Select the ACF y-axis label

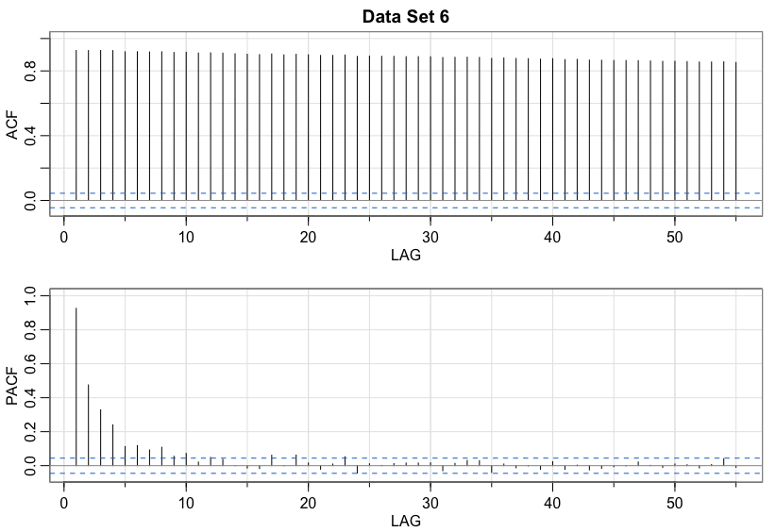pyautogui.click(x=12, y=123)
